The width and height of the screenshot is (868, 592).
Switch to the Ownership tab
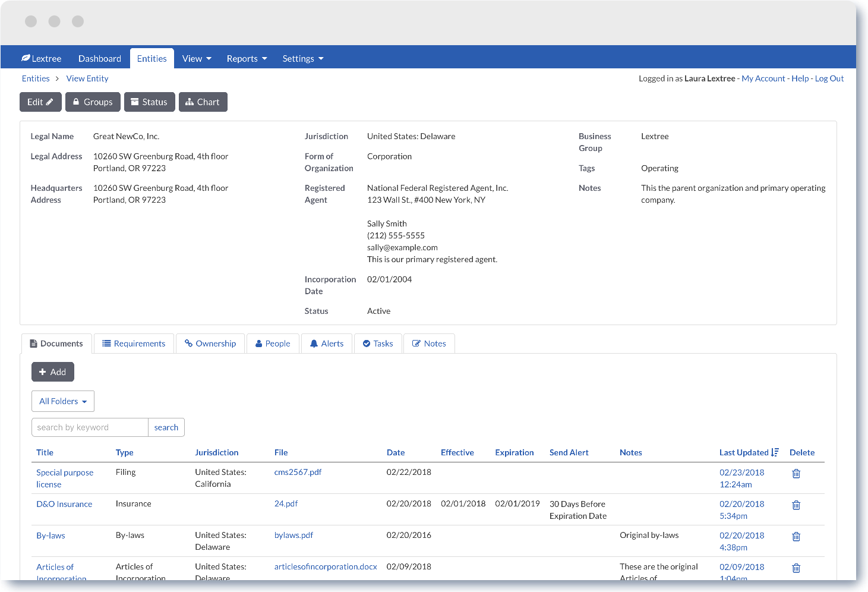click(210, 344)
